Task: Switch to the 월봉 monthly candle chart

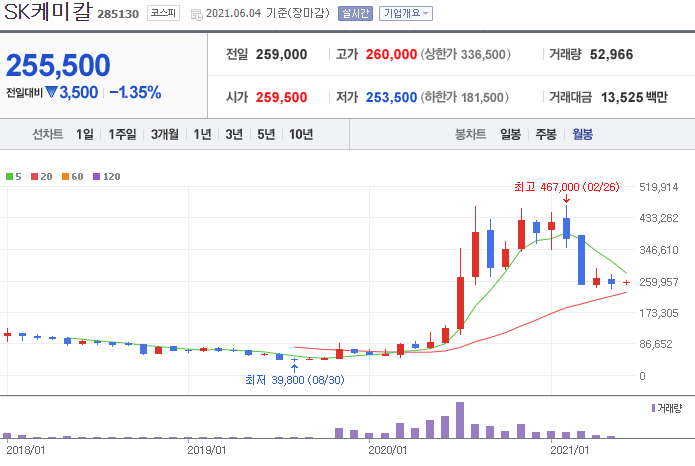Action: pos(582,134)
